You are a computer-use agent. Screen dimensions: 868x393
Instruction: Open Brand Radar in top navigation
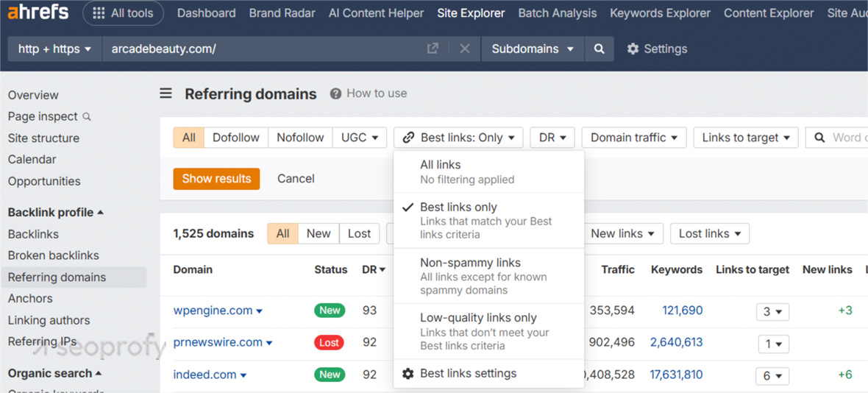(x=282, y=13)
